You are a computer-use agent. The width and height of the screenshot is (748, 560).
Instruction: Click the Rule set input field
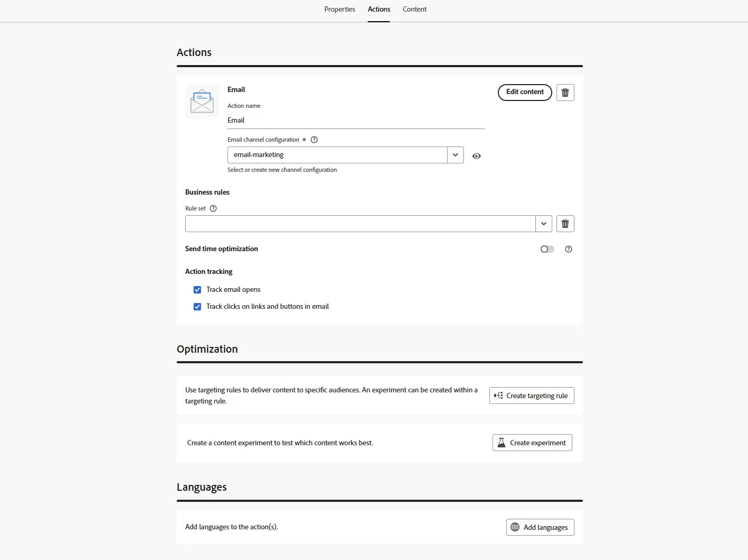pos(360,224)
